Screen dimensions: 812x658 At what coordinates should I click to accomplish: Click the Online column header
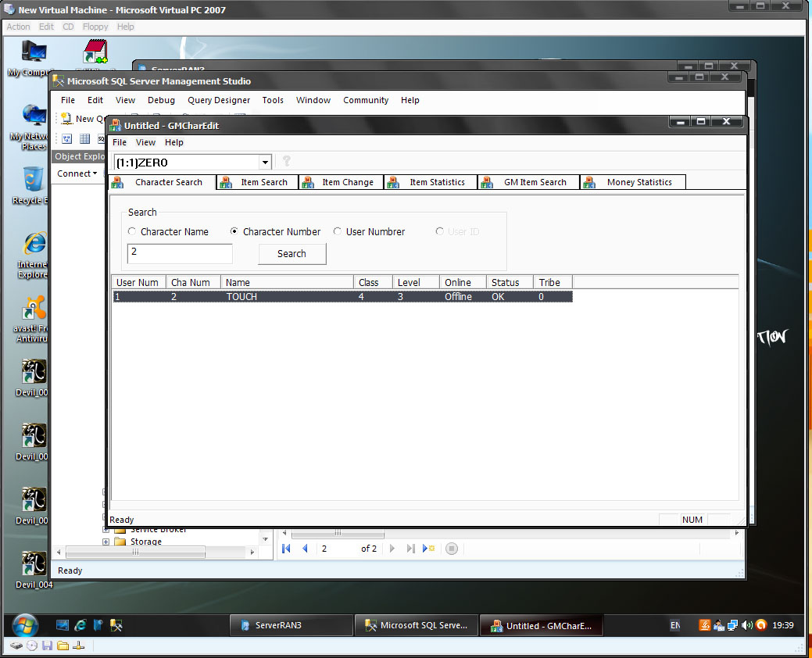coord(463,283)
